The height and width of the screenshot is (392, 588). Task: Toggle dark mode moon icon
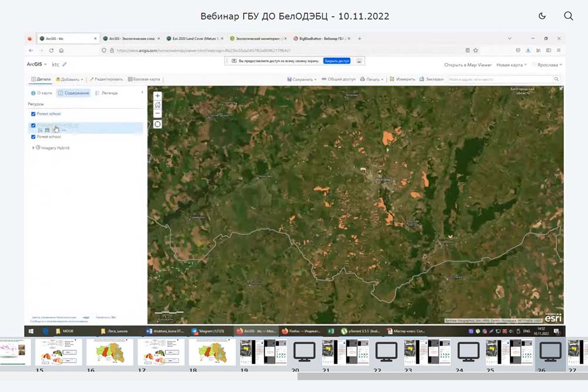542,16
